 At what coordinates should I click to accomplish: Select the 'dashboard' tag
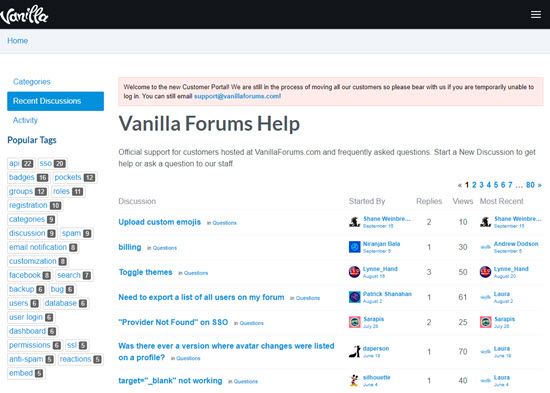[x=32, y=332]
